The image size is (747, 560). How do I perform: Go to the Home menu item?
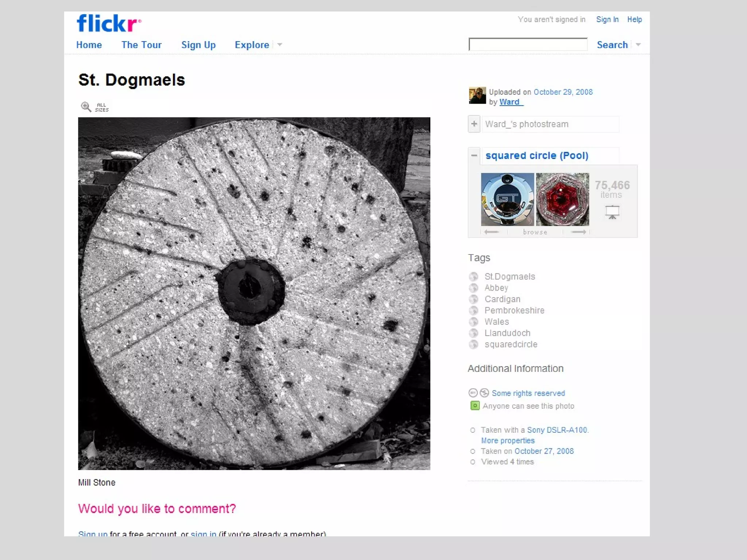[89, 45]
